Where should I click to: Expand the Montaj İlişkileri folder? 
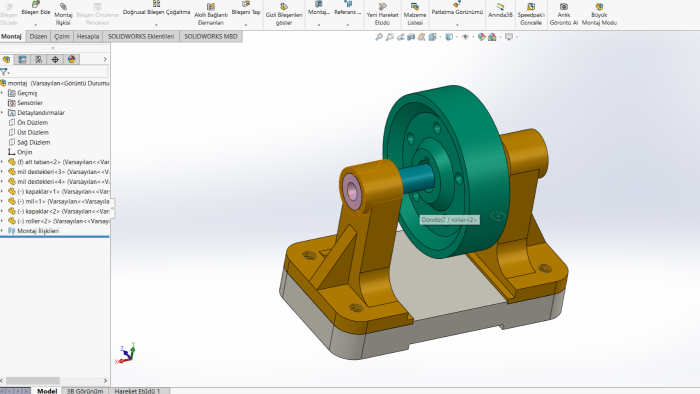[x=2, y=231]
